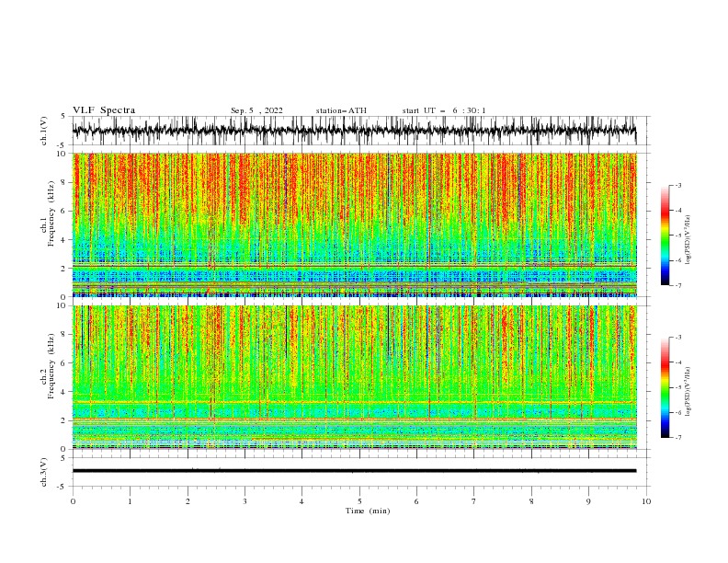Select the date "Sep. 5 , 2022"
The height and width of the screenshot is (563, 728).
pos(256,110)
